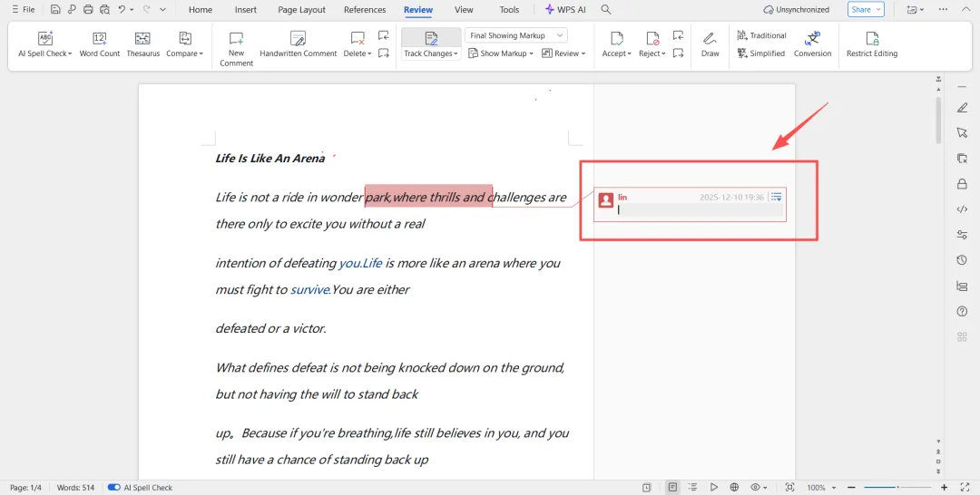Screen dimensions: 980x495
Task: Open the settings sliders icon in sidebar
Action: [x=962, y=235]
